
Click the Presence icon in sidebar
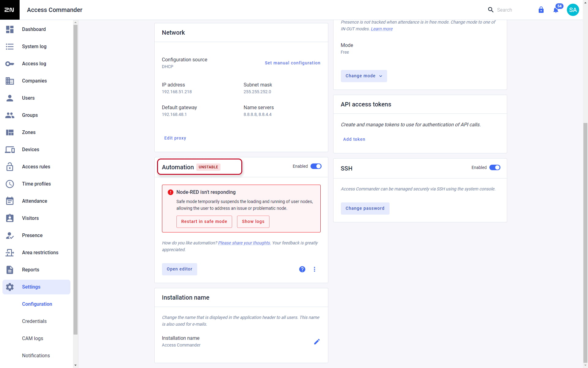pos(10,236)
